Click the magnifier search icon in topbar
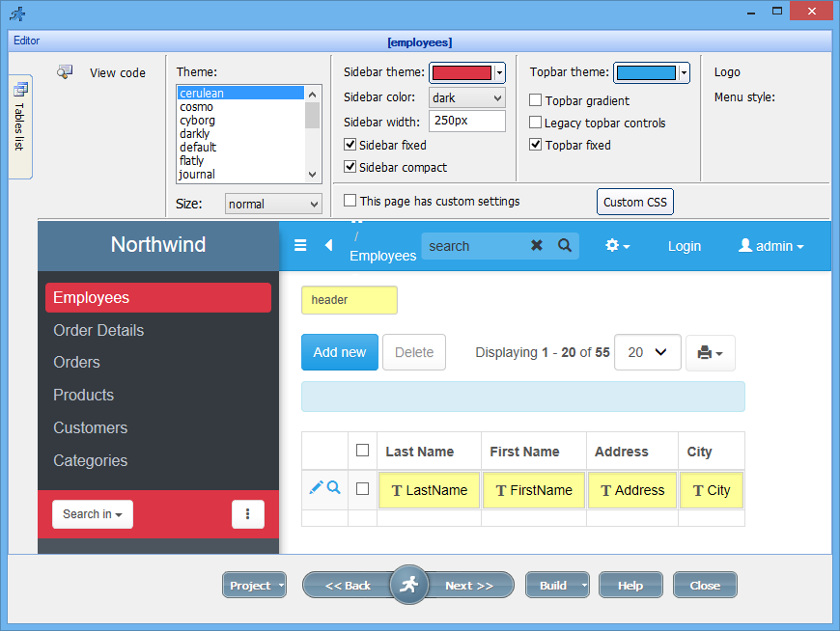 point(565,246)
